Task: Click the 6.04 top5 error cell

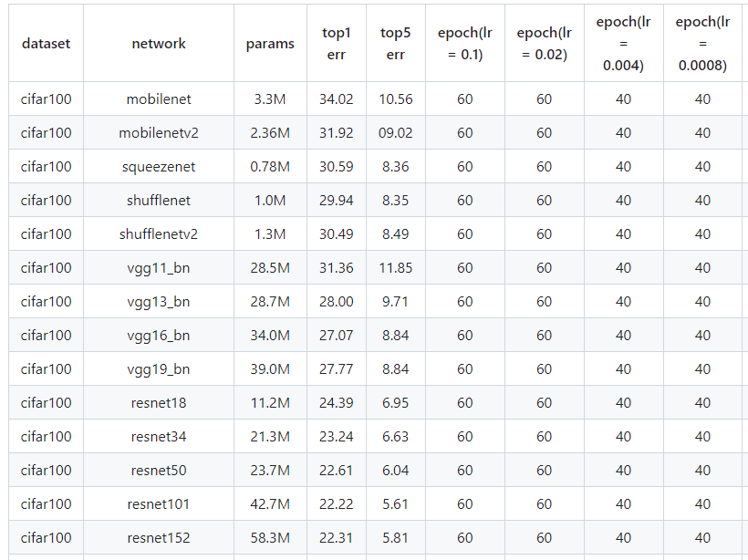Action: click(396, 471)
